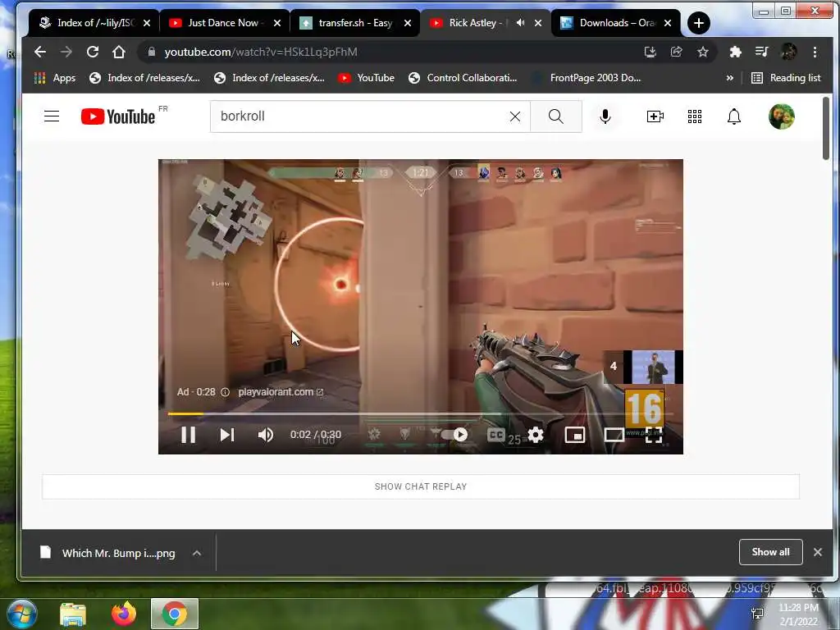This screenshot has height=630, width=840.
Task: Launch Firefox from the taskbar
Action: coord(124,614)
